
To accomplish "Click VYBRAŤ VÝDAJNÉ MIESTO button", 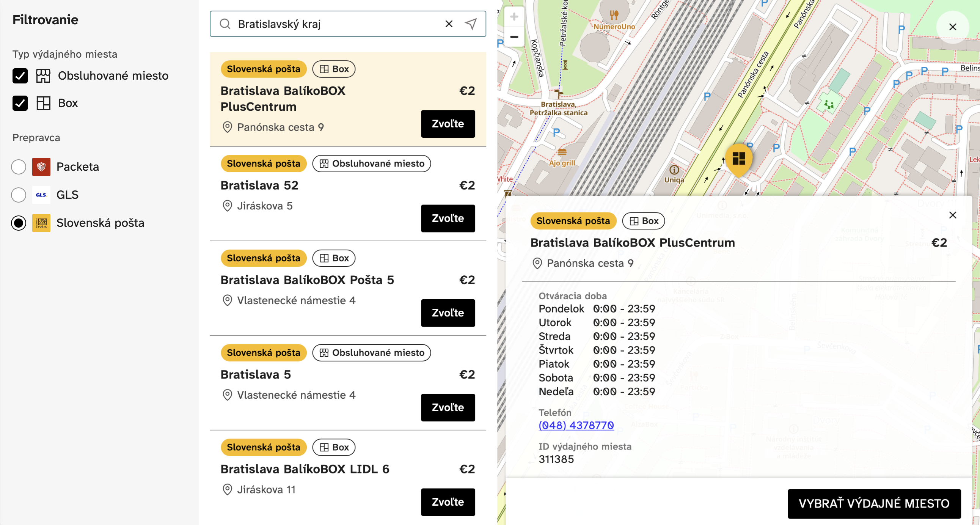I will [x=874, y=503].
